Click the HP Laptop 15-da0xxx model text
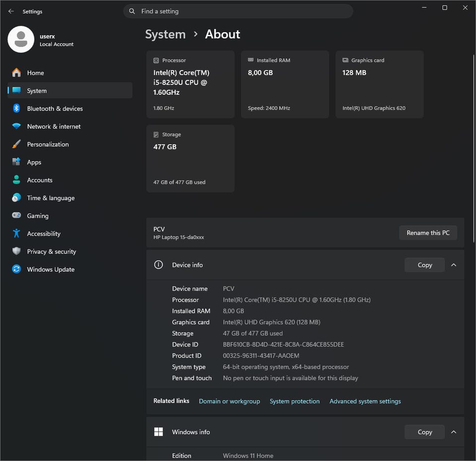 [178, 237]
